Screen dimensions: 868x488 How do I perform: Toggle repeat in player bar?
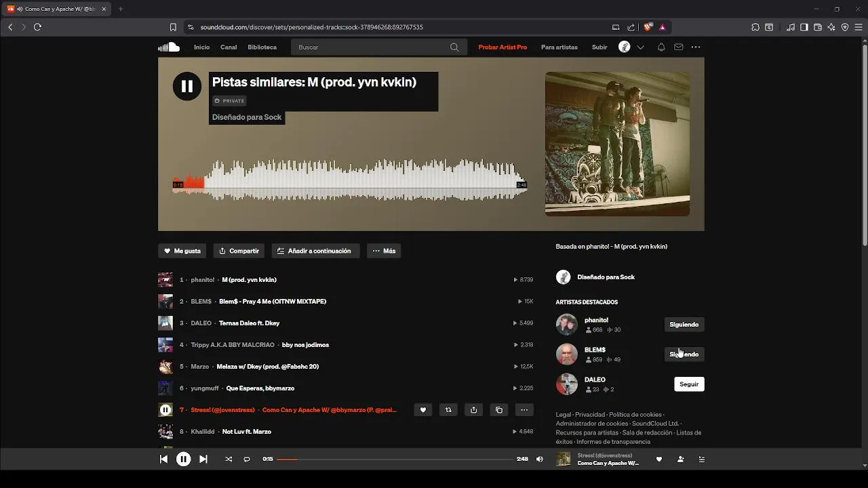click(247, 459)
